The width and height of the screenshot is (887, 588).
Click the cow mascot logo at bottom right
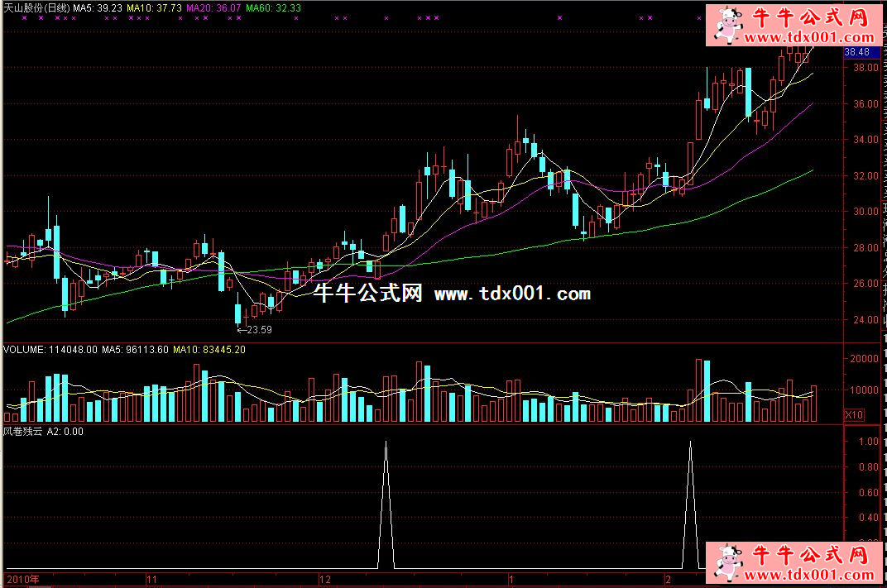[x=726, y=563]
